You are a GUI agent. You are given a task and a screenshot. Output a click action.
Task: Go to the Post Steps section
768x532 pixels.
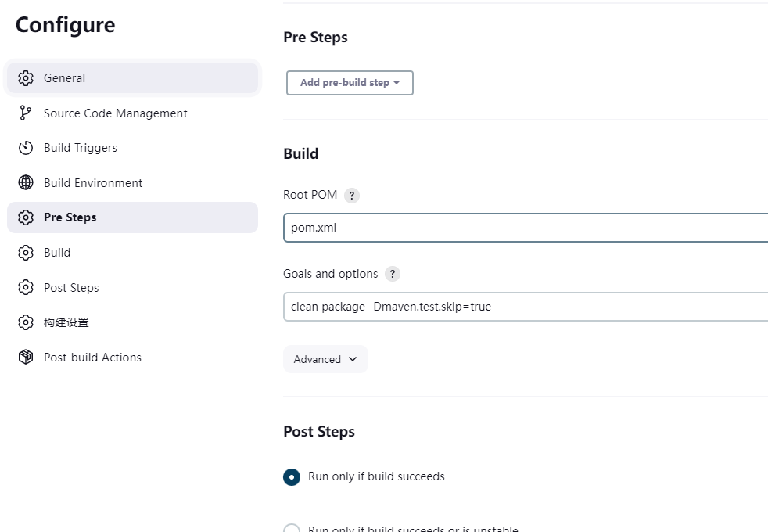pyautogui.click(x=71, y=288)
